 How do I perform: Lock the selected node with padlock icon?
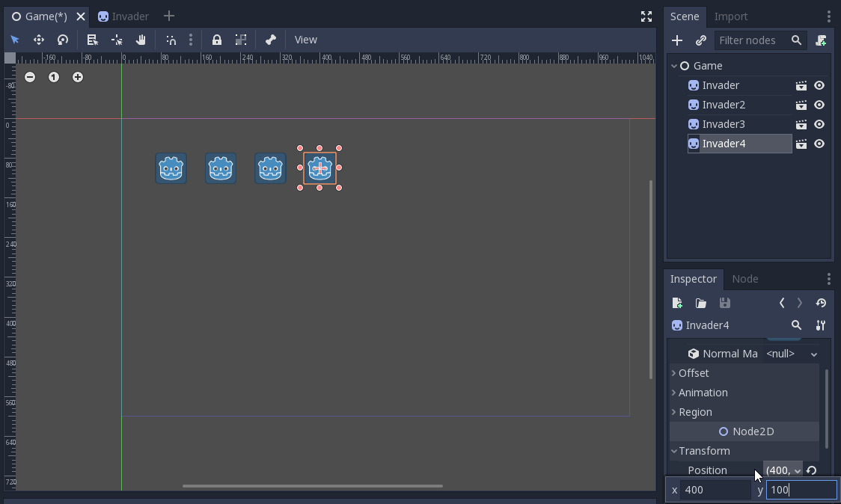tap(217, 40)
